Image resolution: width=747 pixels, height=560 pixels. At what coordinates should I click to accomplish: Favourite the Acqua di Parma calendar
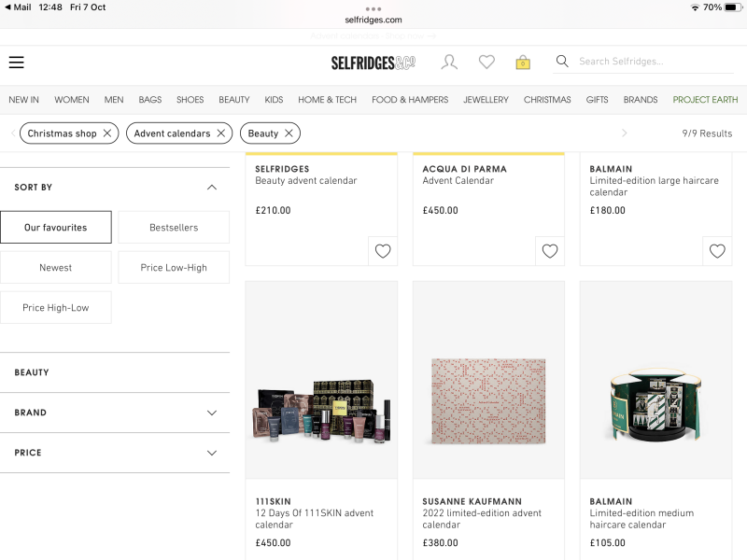[550, 251]
